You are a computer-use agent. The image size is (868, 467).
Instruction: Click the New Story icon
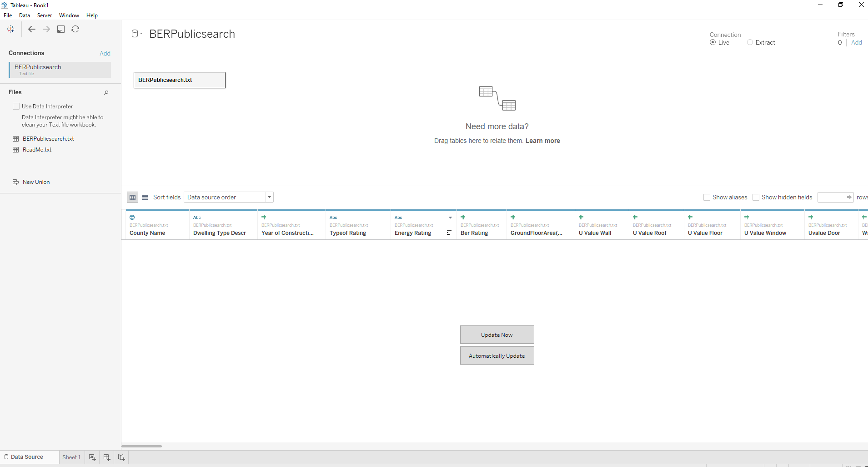pyautogui.click(x=121, y=457)
